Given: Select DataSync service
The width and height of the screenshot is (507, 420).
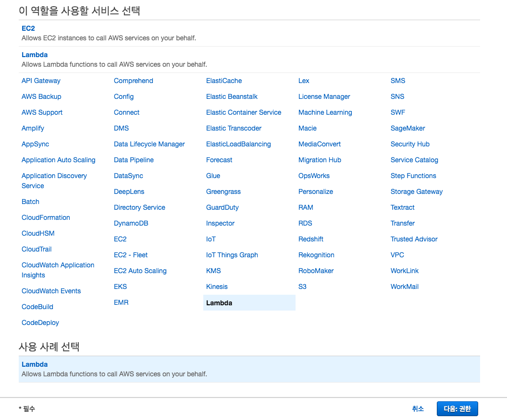Looking at the screenshot, I should click(x=128, y=176).
